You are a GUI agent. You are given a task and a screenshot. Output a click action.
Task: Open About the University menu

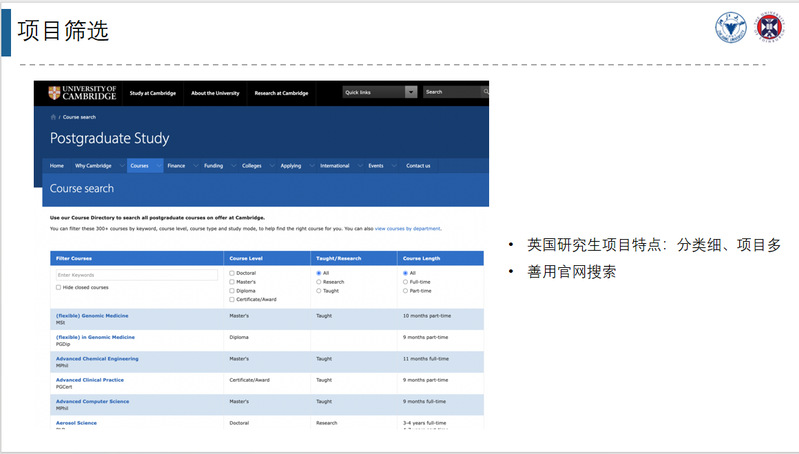click(215, 93)
